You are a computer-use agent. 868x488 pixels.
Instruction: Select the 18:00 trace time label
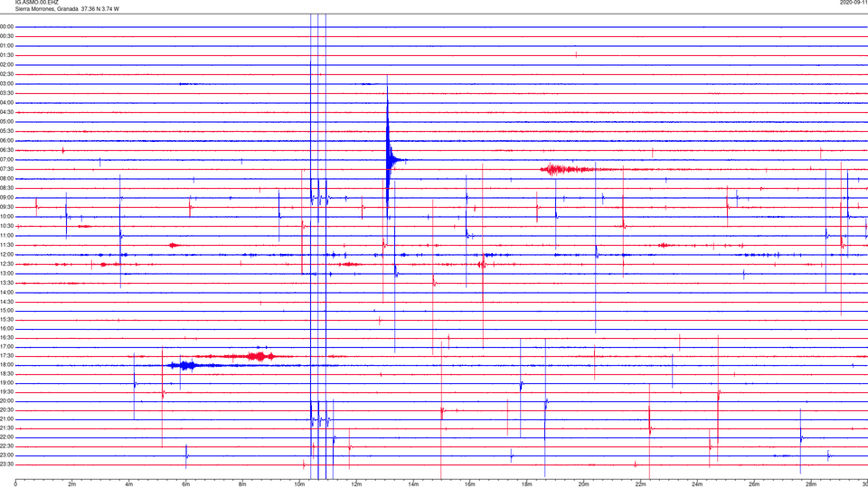(6, 365)
